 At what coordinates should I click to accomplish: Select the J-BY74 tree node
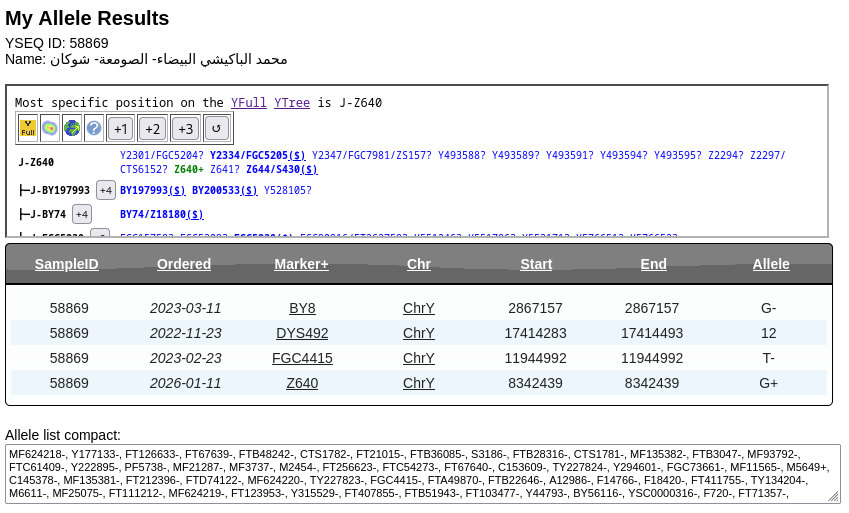coord(48,214)
